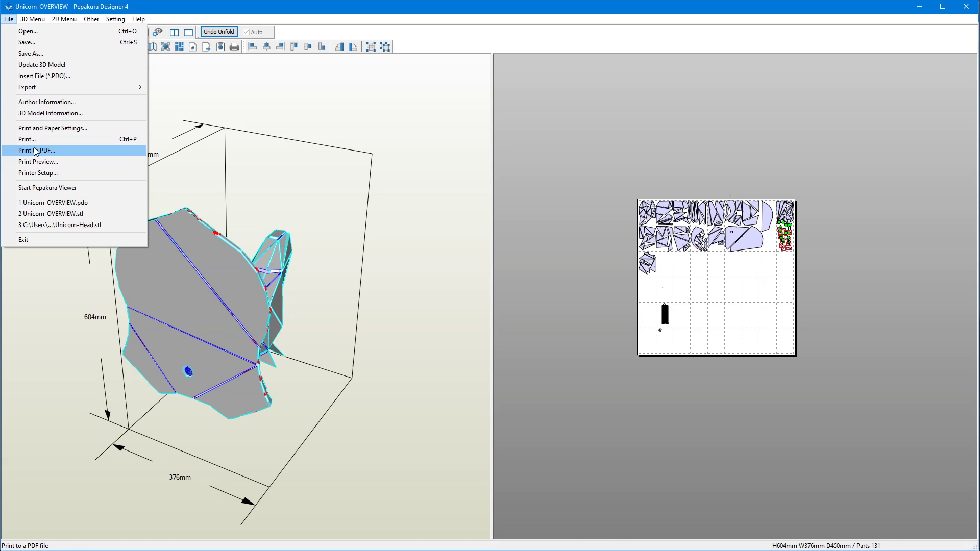Viewport: 980px width, 551px height.
Task: Click the Undo Unfold button
Action: pyautogui.click(x=218, y=32)
